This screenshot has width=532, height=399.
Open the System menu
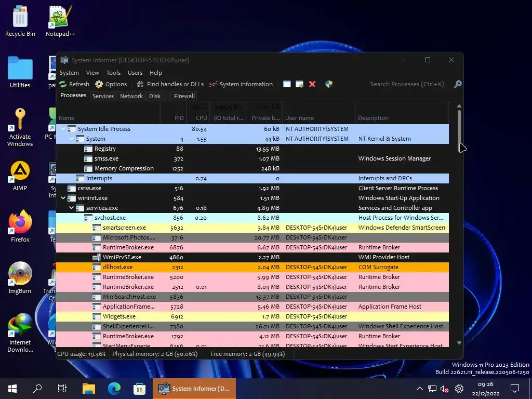pyautogui.click(x=69, y=73)
